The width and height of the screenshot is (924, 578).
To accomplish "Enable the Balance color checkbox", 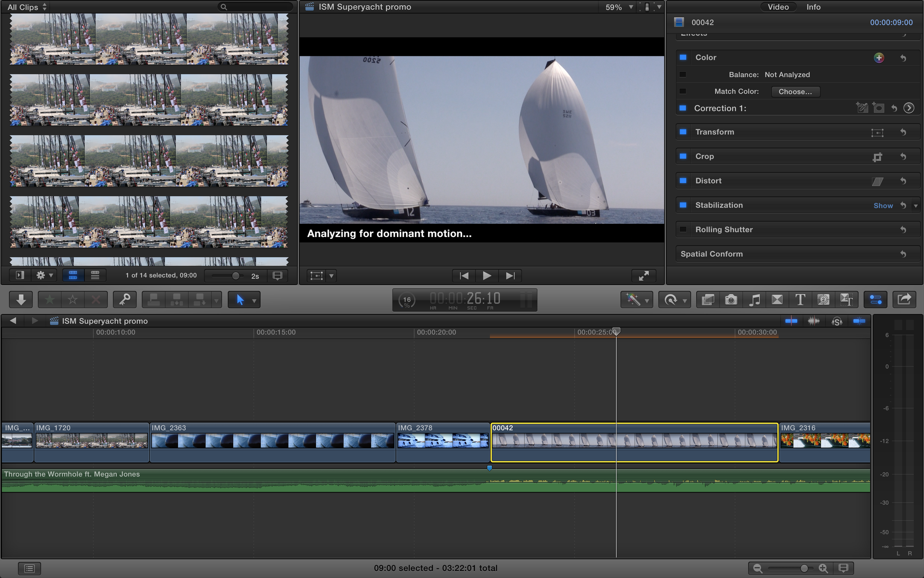I will pyautogui.click(x=683, y=75).
